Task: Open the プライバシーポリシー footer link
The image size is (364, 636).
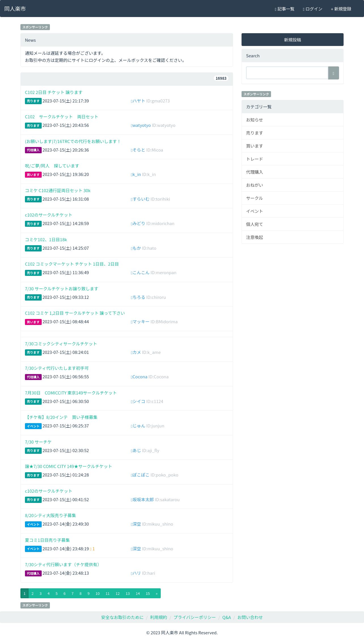Action: click(194, 617)
